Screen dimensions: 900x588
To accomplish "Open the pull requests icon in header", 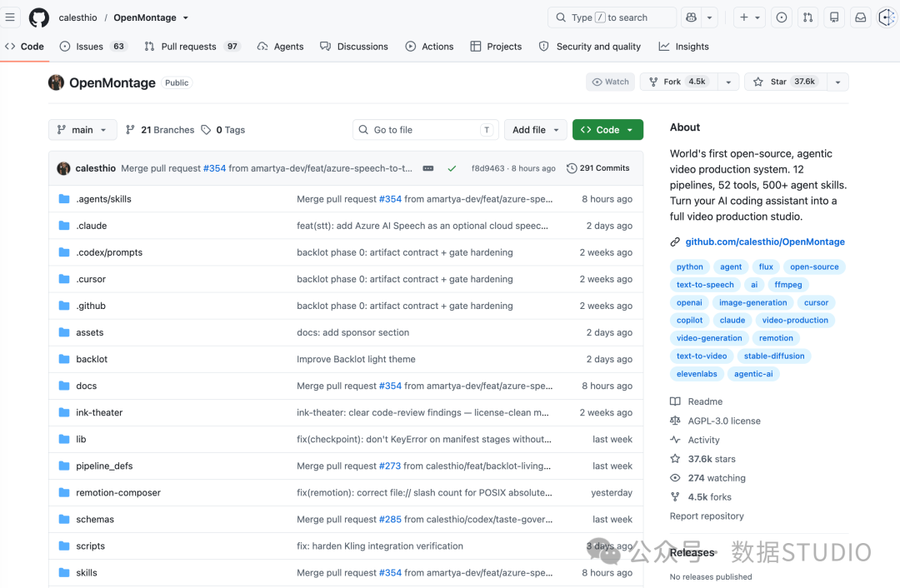I will [x=807, y=17].
